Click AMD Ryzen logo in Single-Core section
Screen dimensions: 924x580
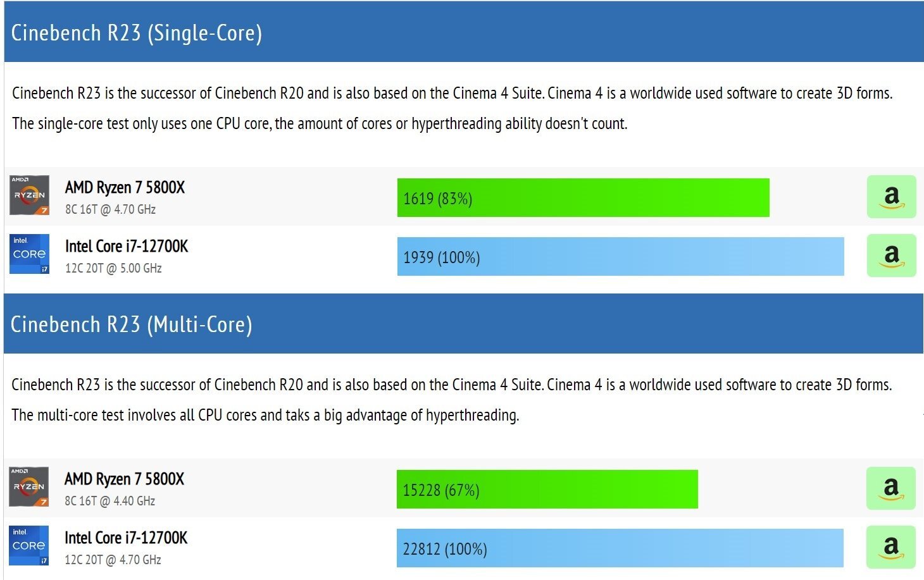point(29,195)
